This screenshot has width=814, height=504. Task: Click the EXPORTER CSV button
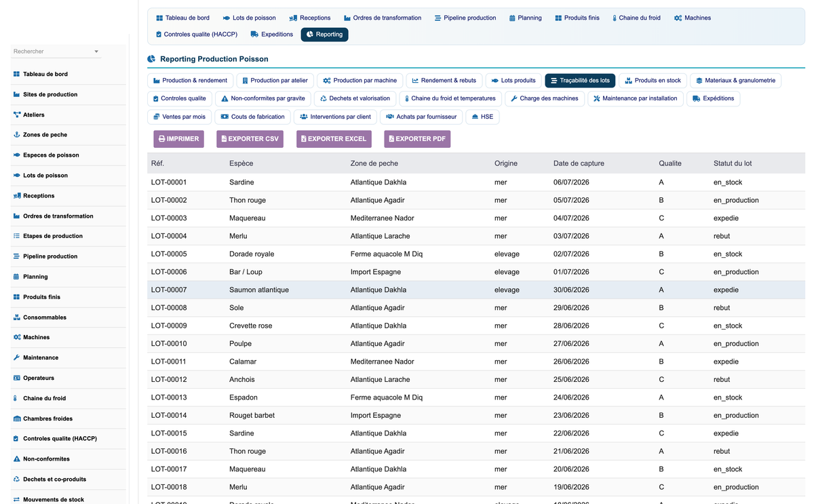pyautogui.click(x=250, y=139)
